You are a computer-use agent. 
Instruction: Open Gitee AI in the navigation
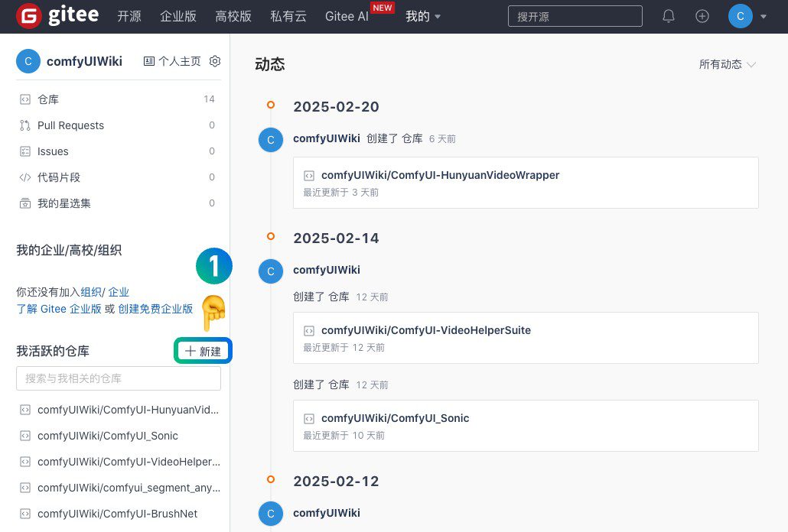tap(347, 17)
